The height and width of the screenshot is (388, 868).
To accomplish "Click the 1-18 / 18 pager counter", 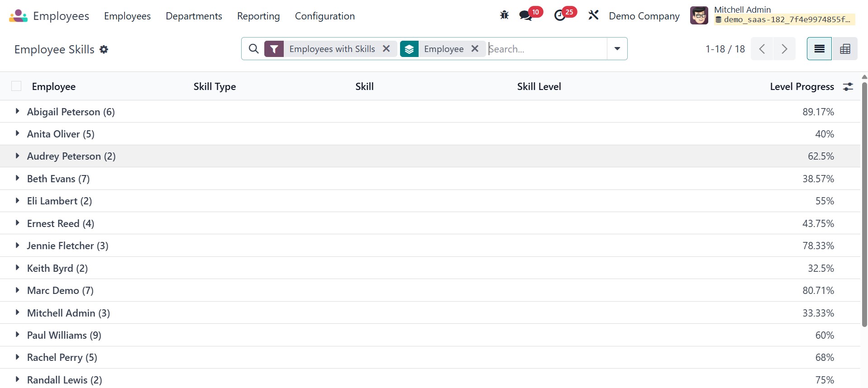I will pyautogui.click(x=725, y=49).
